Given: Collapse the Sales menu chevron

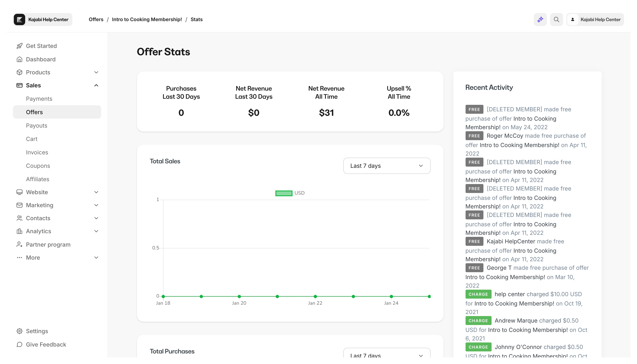Looking at the screenshot, I should point(96,85).
